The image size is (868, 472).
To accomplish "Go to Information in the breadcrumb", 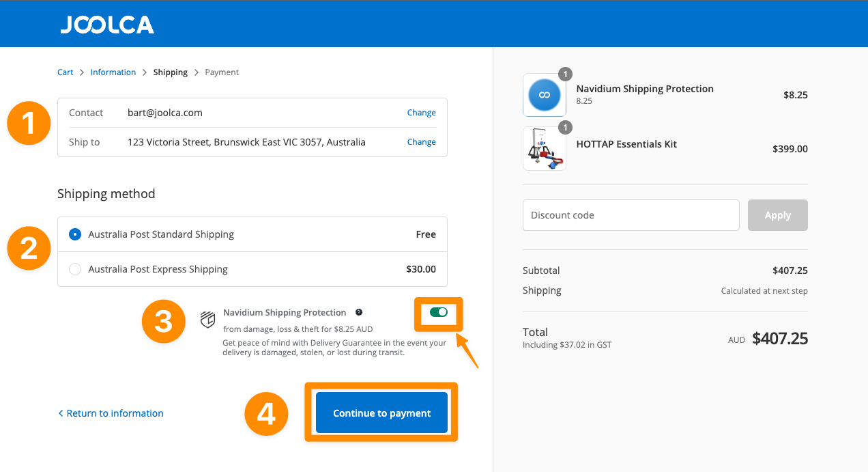I will pos(113,72).
